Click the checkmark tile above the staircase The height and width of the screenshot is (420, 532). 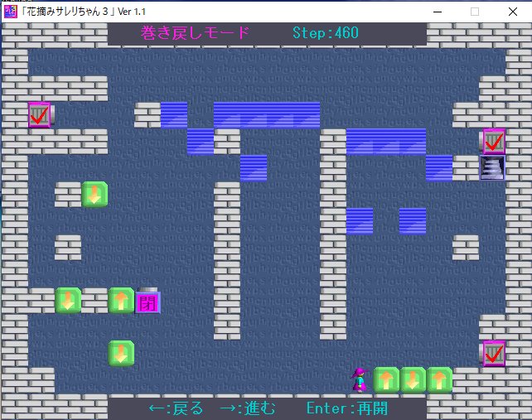point(493,141)
